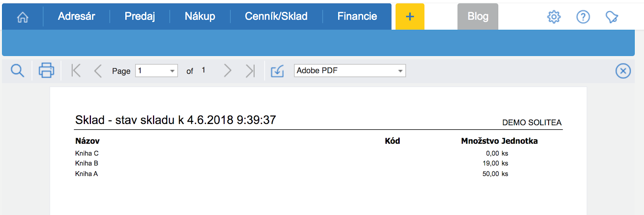644x215 pixels.
Task: Open the Blog tab
Action: tap(478, 17)
